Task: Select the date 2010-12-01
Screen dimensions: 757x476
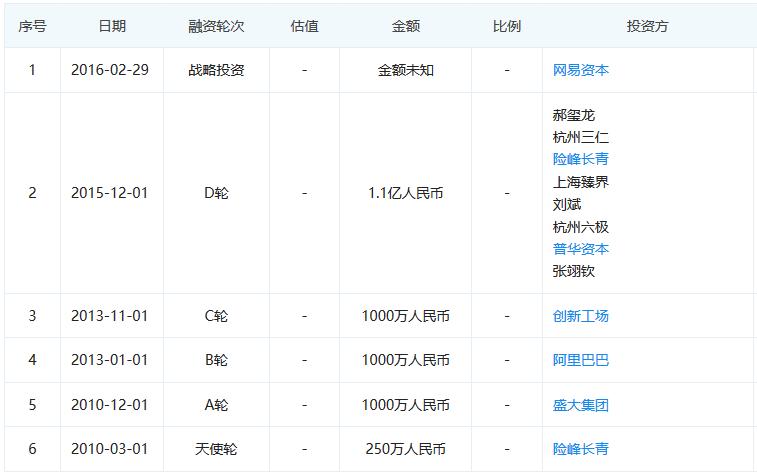Action: pyautogui.click(x=110, y=405)
